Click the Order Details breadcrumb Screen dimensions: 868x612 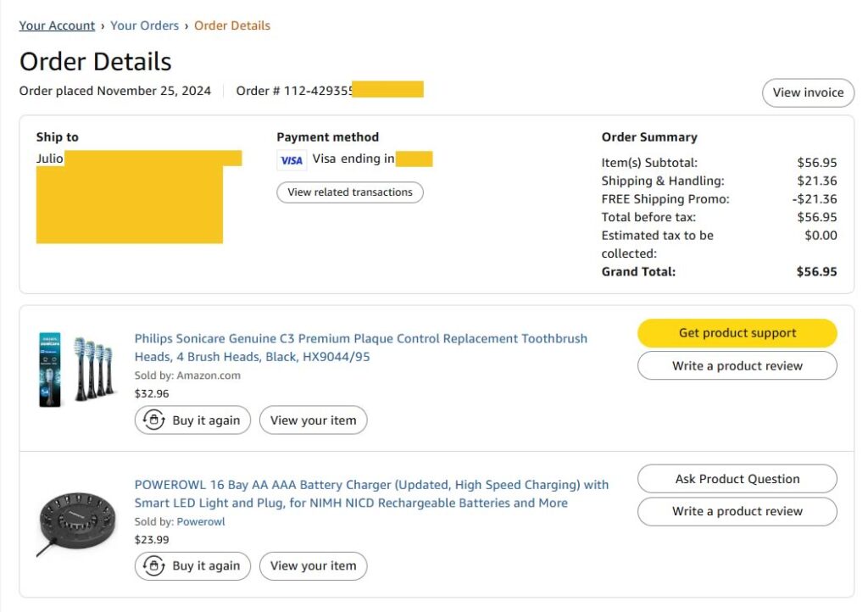click(232, 25)
